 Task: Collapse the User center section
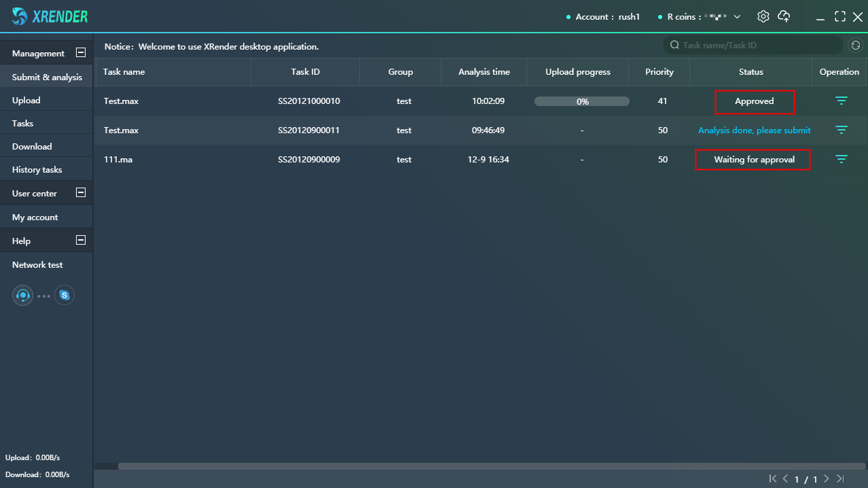click(x=81, y=192)
